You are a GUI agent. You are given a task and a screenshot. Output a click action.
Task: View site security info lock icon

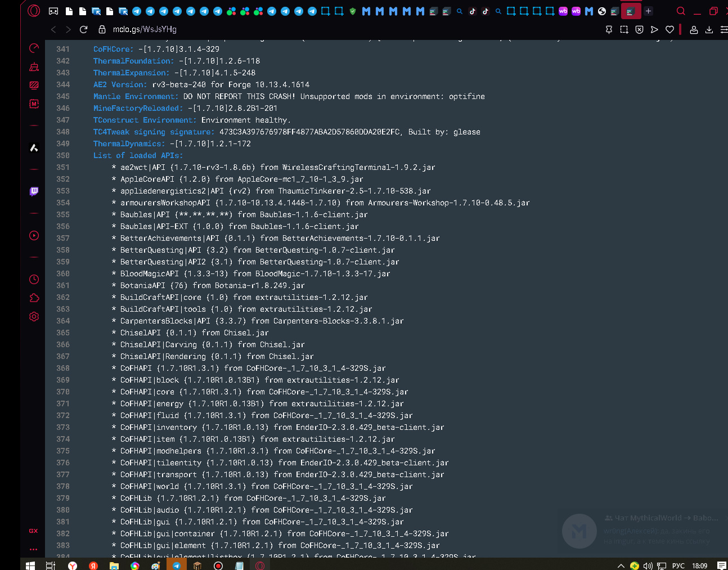click(x=102, y=29)
